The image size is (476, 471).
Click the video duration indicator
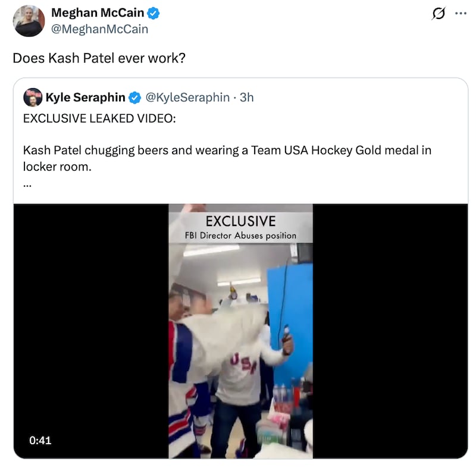[39, 441]
